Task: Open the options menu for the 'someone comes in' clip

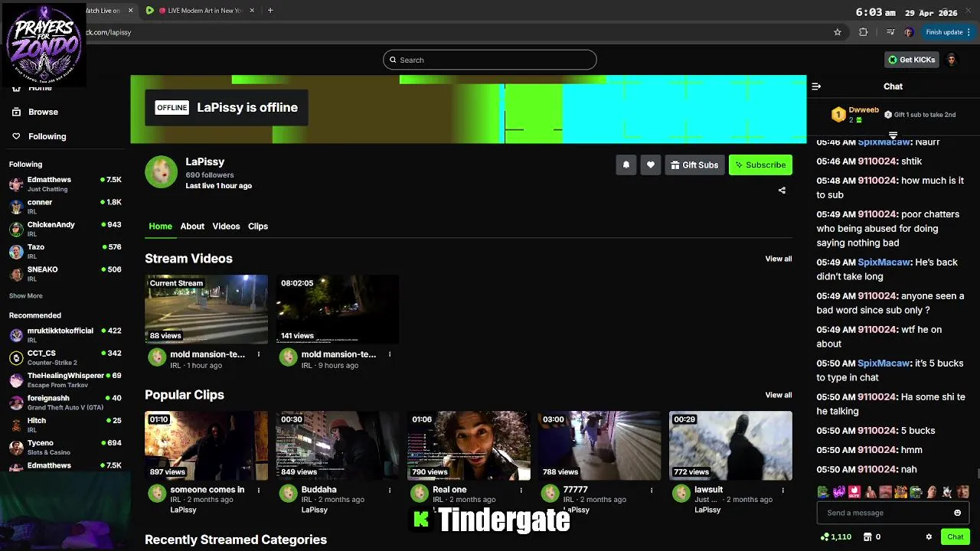Action: pyautogui.click(x=259, y=490)
